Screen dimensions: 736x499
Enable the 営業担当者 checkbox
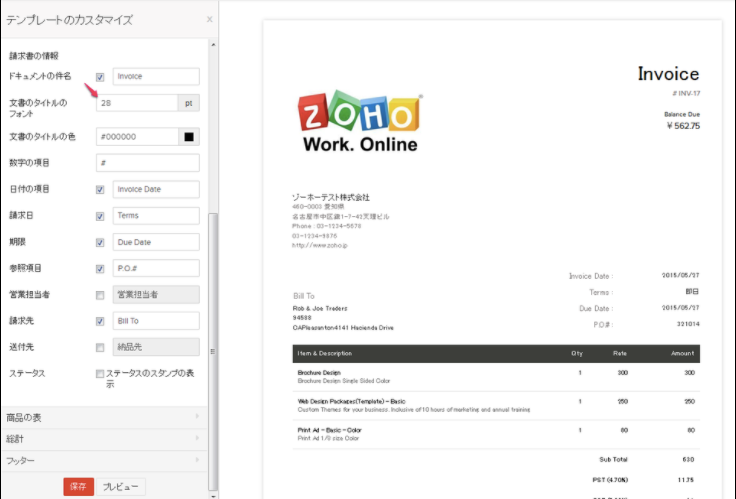pos(100,295)
